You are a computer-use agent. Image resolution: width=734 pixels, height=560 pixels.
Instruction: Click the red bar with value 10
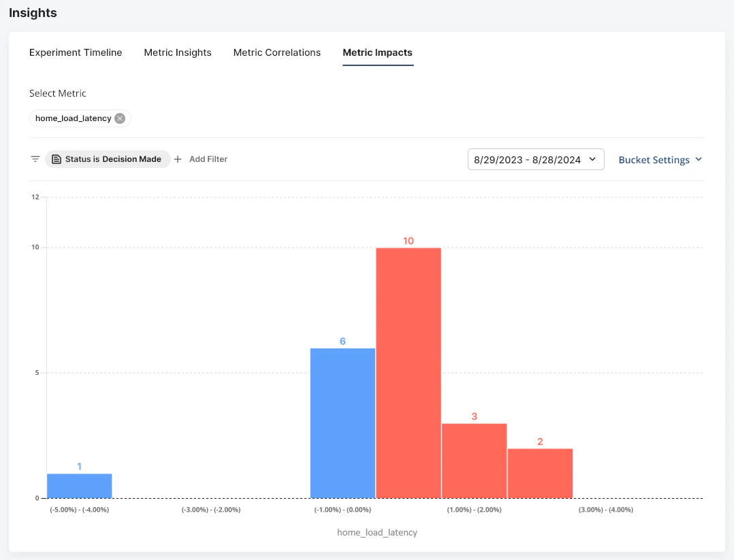[x=409, y=373]
